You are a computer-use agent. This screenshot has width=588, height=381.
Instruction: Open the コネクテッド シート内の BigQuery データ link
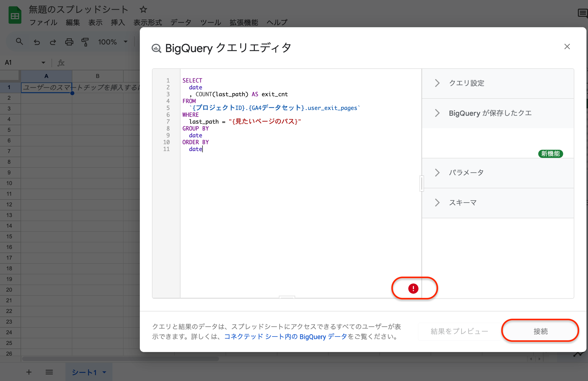(x=285, y=336)
